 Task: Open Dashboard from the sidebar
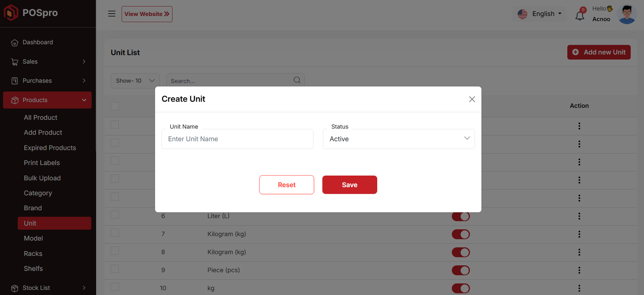click(x=37, y=42)
